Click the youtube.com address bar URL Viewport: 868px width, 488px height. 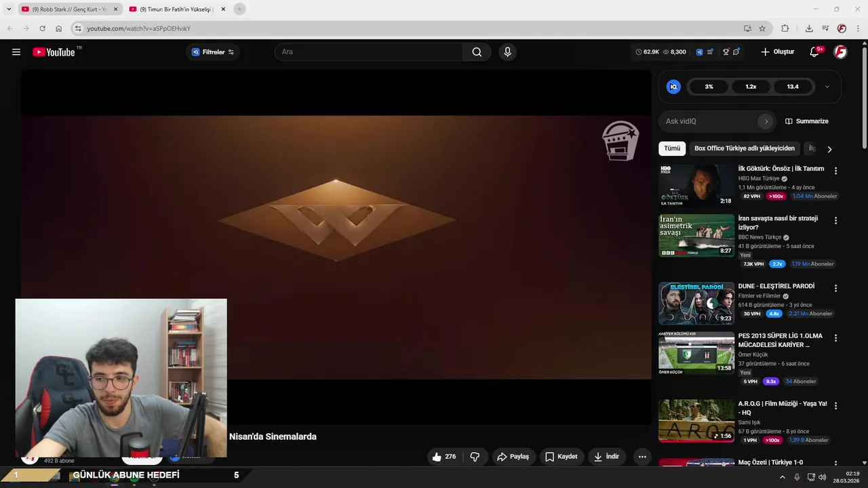(138, 28)
